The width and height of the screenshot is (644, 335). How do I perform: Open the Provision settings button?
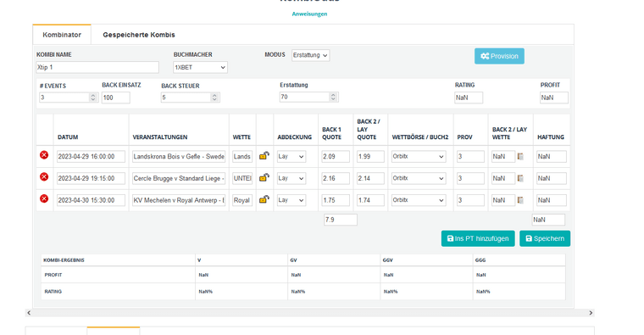tap(499, 56)
